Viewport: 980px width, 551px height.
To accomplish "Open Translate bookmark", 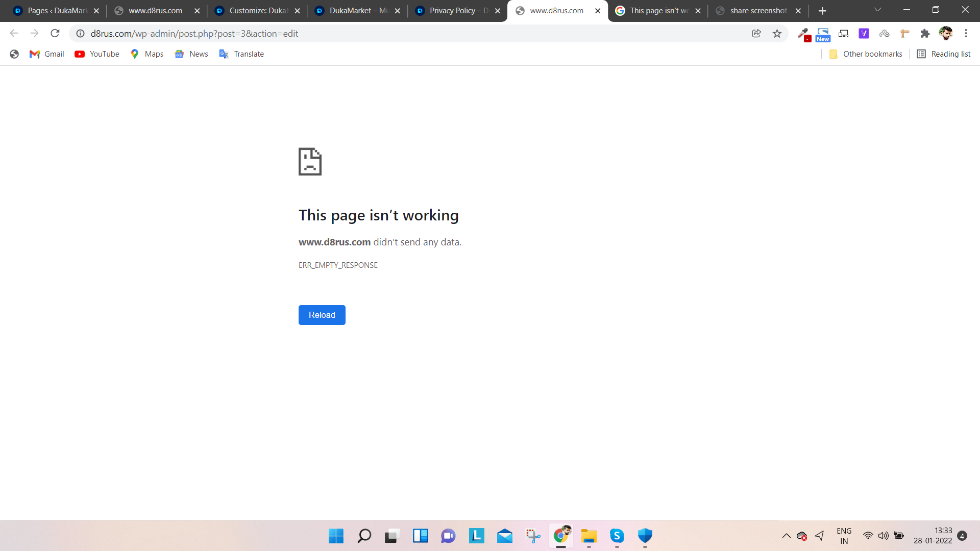I will (x=241, y=54).
